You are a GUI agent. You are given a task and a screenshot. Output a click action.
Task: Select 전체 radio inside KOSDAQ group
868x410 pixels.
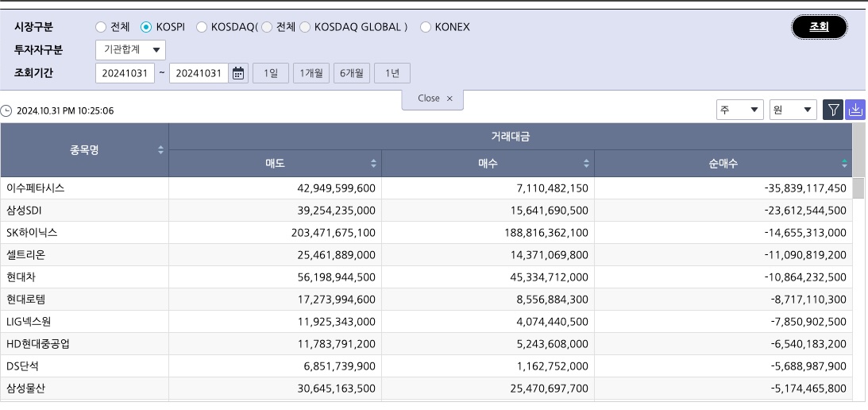(267, 26)
